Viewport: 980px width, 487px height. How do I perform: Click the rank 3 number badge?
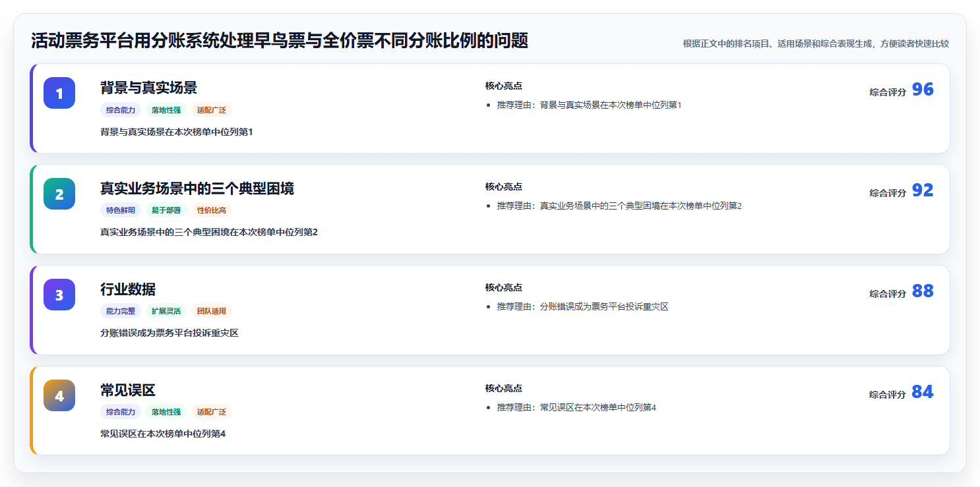click(59, 295)
